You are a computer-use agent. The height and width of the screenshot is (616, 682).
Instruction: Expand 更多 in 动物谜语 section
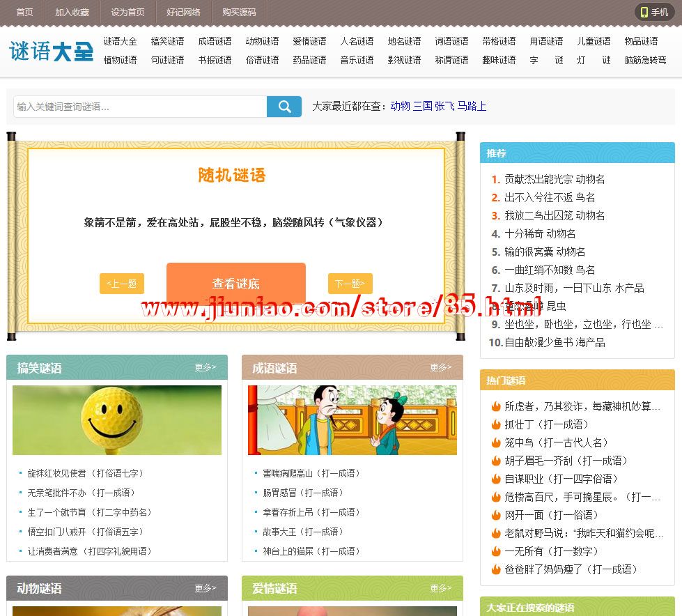[205, 588]
